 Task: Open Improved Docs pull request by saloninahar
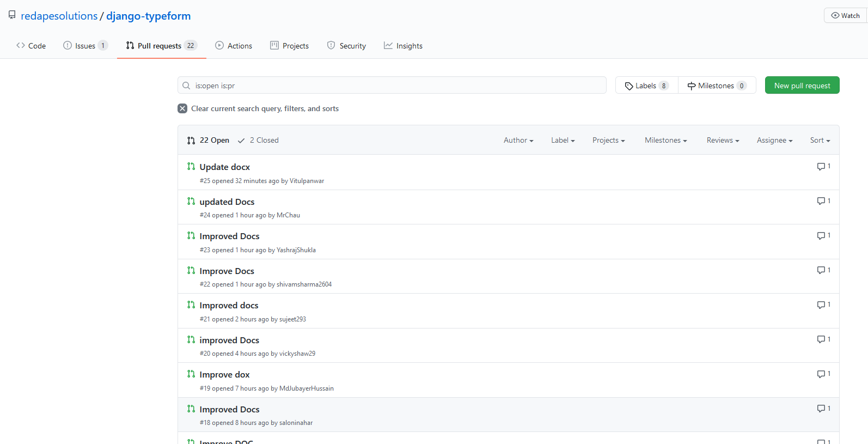click(x=229, y=409)
